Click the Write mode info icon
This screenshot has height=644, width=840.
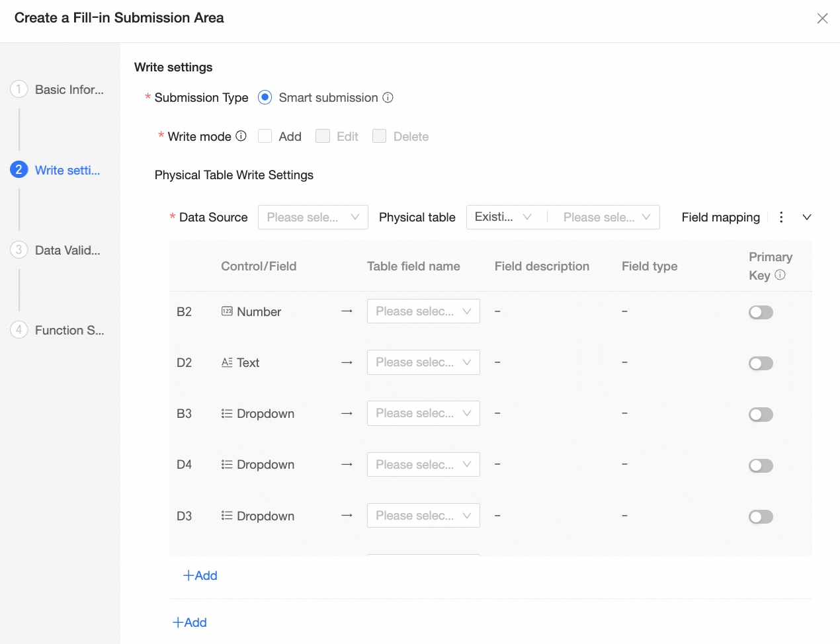pos(241,136)
